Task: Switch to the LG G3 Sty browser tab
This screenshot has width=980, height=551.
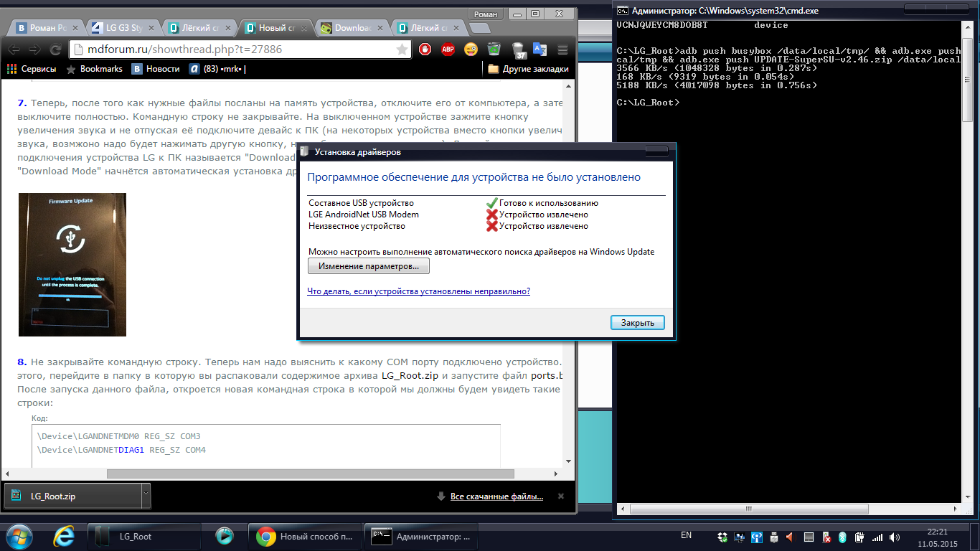Action: pyautogui.click(x=120, y=29)
